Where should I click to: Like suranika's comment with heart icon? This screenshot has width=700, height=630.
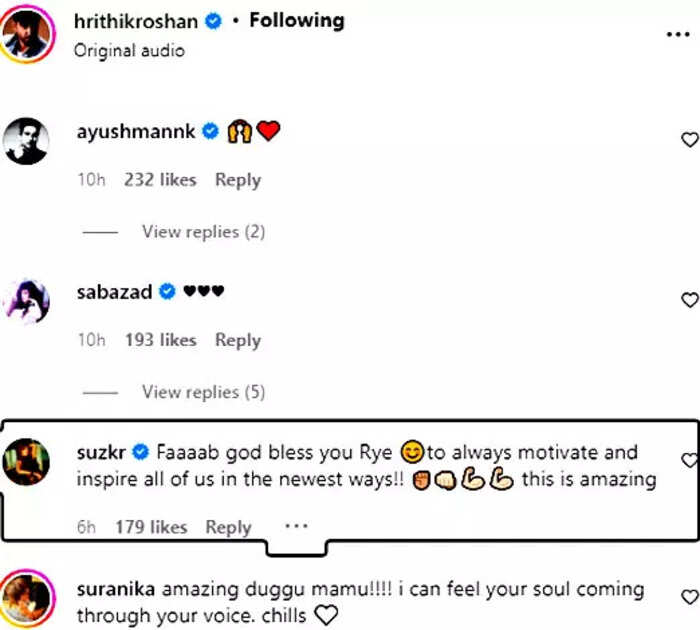690,597
